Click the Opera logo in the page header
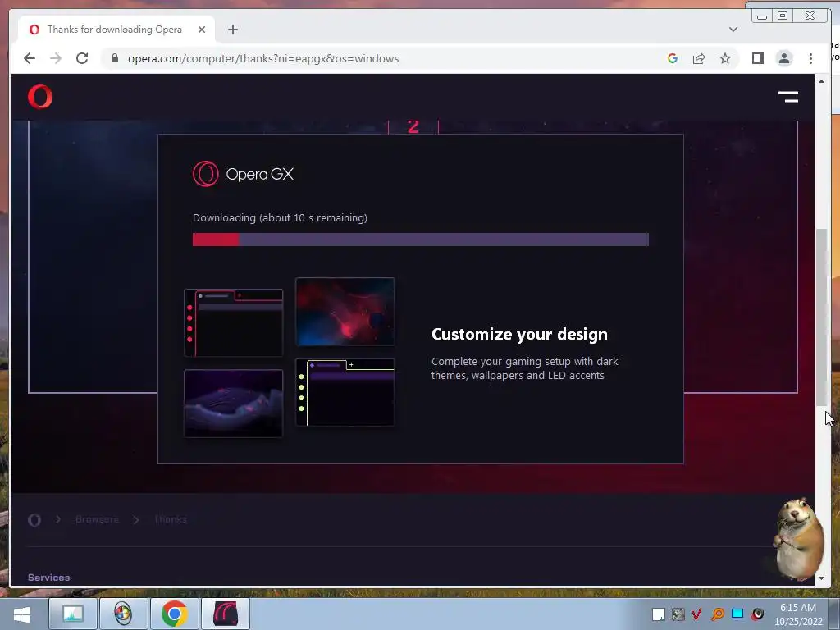The height and width of the screenshot is (630, 840). (40, 97)
